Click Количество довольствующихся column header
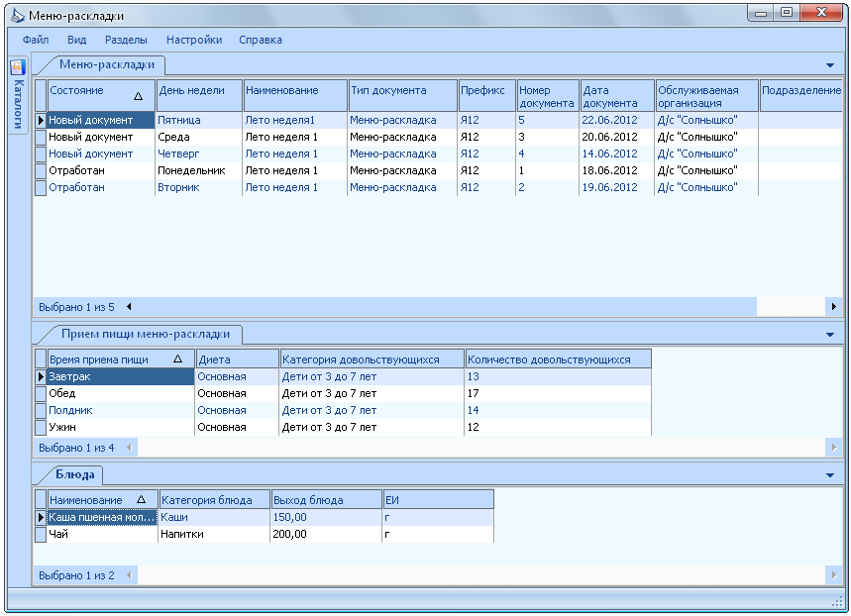Screen dimensions: 851x616 coord(559,359)
